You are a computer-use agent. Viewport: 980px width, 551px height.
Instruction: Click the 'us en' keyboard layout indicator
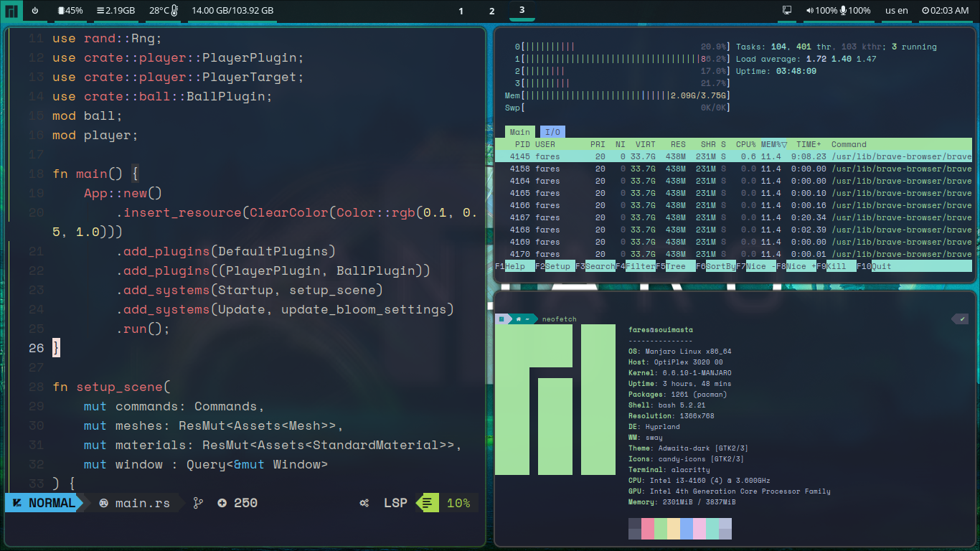896,11
